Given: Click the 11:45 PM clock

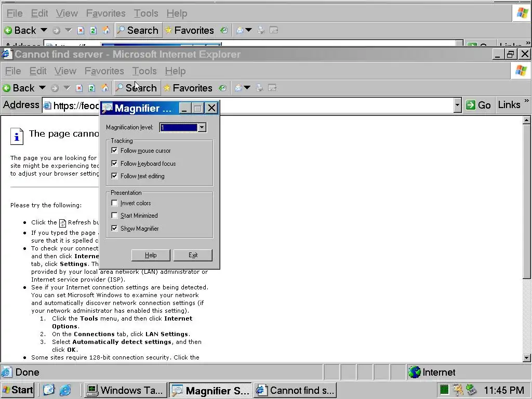Looking at the screenshot, I should (x=504, y=390).
